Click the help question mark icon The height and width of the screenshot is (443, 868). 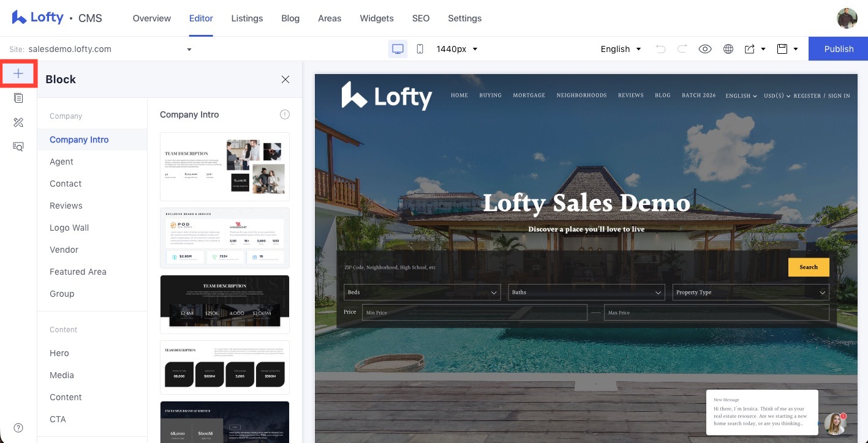click(x=18, y=428)
